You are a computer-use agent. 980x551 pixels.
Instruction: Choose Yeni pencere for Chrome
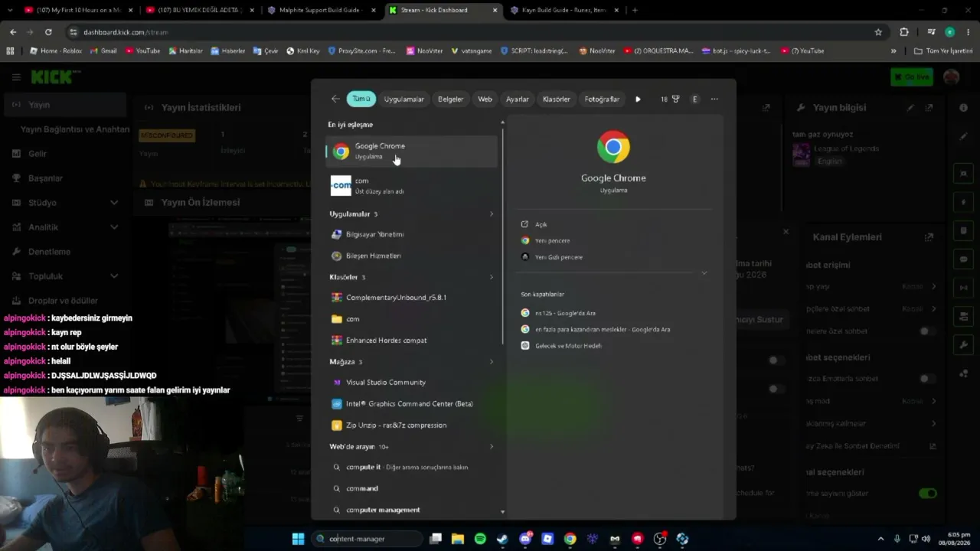pos(545,240)
